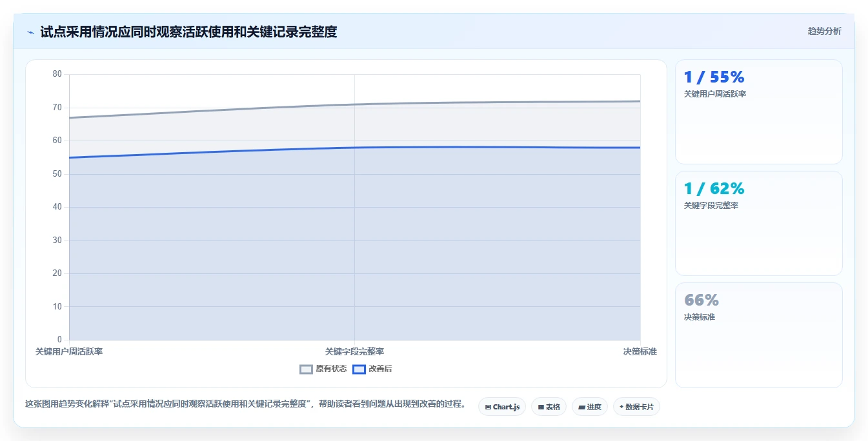The image size is (868, 441).
Task: Click the y-axis value 80
Action: click(x=57, y=74)
